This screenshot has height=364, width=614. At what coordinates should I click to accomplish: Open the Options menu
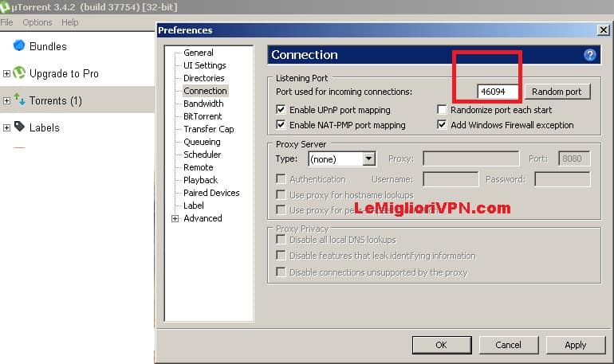pos(37,22)
